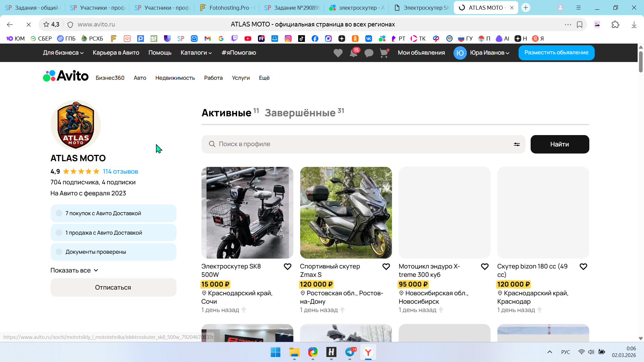Open Недвижимость category menu item
This screenshot has height=362, width=644.
click(x=175, y=78)
